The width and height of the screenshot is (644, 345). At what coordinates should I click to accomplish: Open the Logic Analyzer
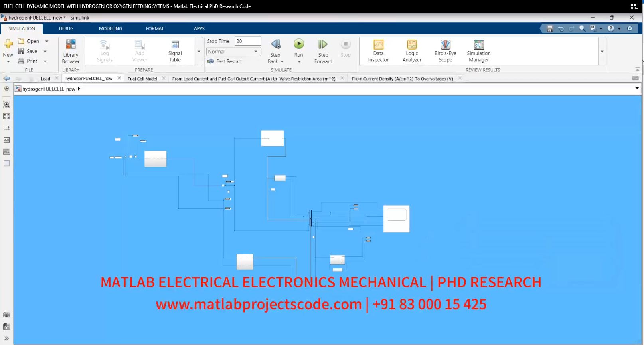(x=412, y=51)
